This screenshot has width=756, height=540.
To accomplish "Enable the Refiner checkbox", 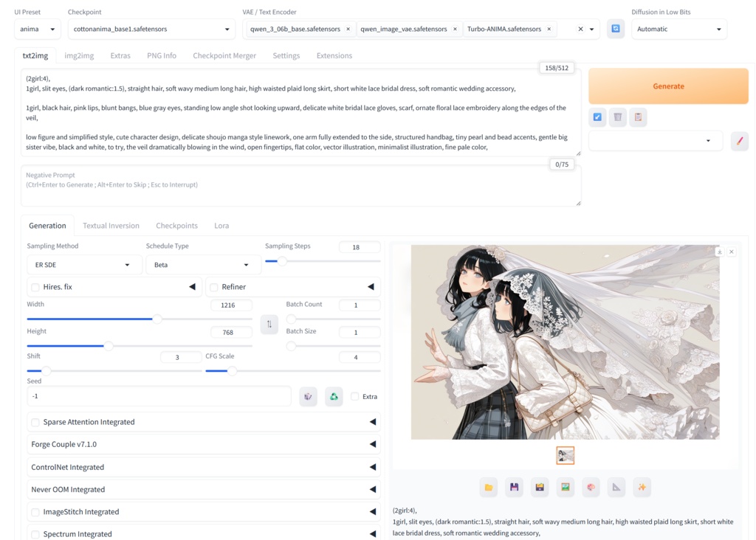I will coord(214,287).
